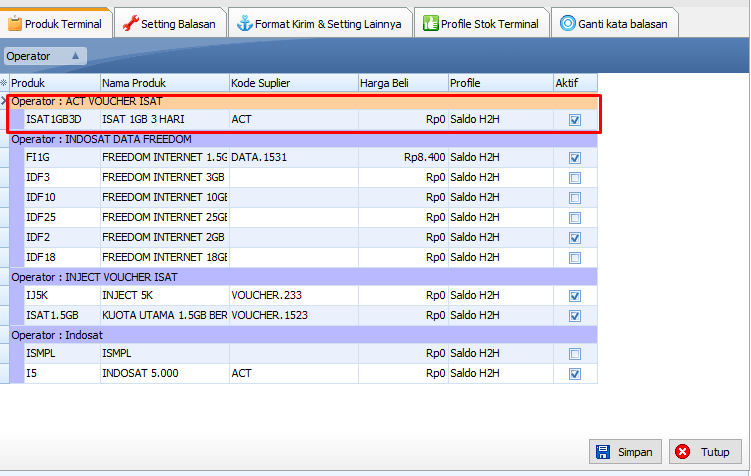Sort by Harga Beli column header
The height and width of the screenshot is (476, 751).
pyautogui.click(x=403, y=83)
